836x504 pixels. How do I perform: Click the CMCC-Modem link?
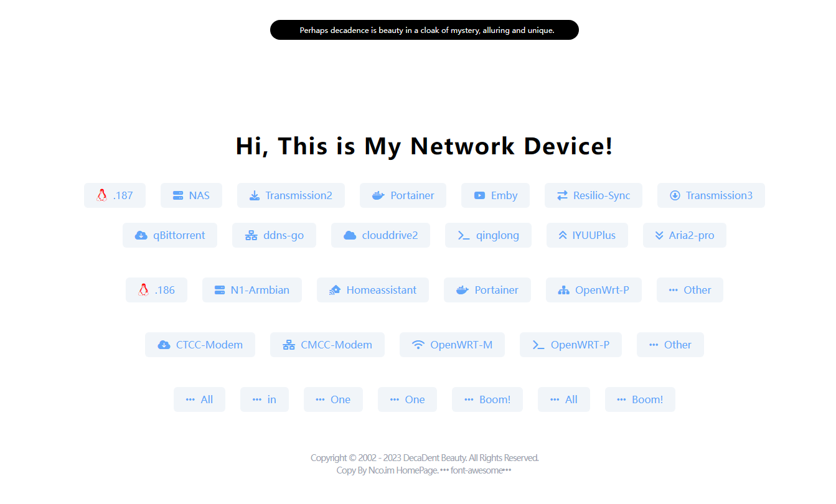pyautogui.click(x=327, y=345)
